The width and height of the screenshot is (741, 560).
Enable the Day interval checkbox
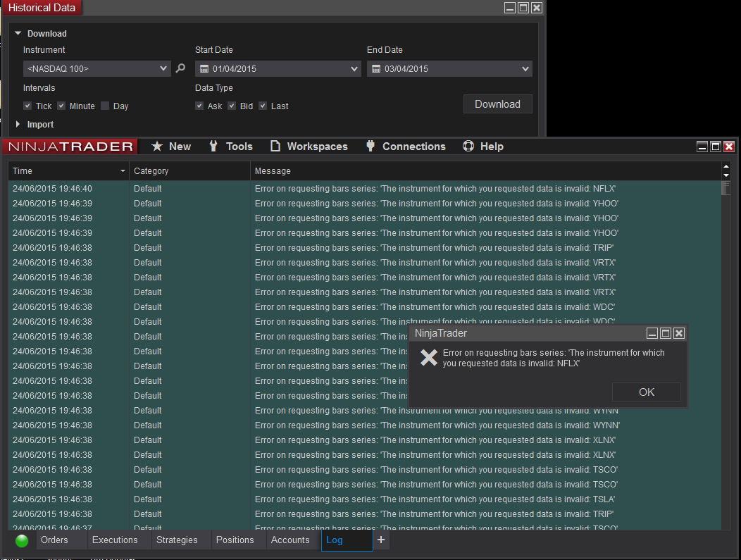pos(105,106)
